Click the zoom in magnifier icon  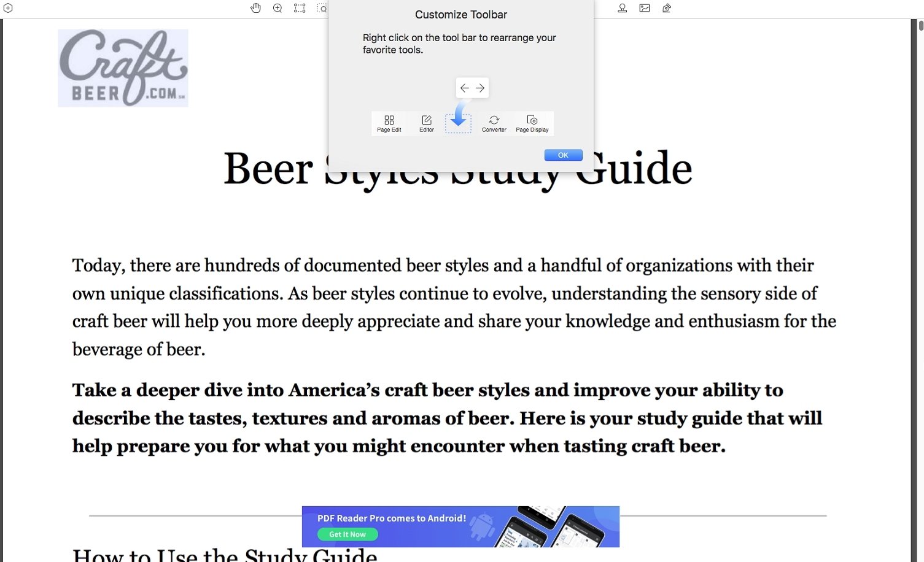[x=278, y=8]
